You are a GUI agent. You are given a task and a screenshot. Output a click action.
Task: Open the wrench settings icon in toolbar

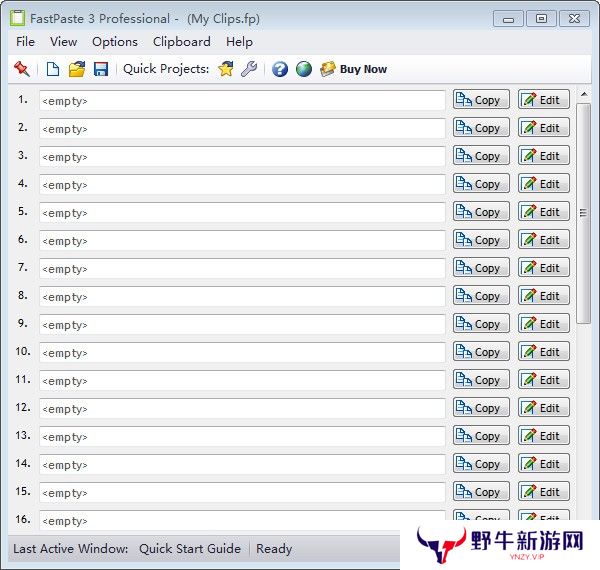click(x=249, y=69)
